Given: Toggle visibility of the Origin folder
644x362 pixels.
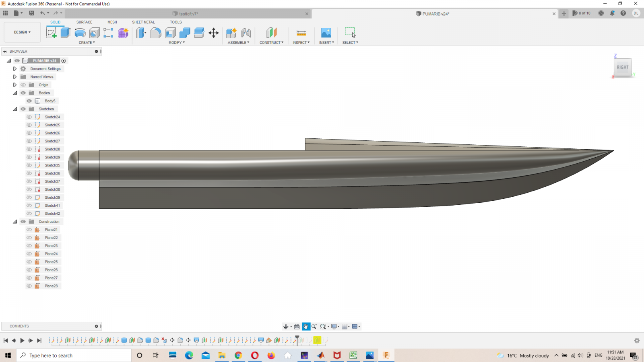Looking at the screenshot, I should pyautogui.click(x=23, y=85).
